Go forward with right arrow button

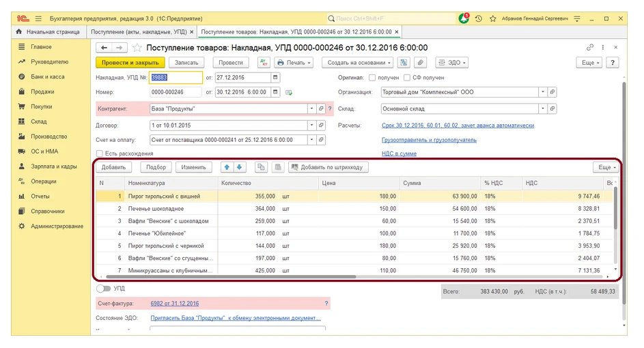119,48
